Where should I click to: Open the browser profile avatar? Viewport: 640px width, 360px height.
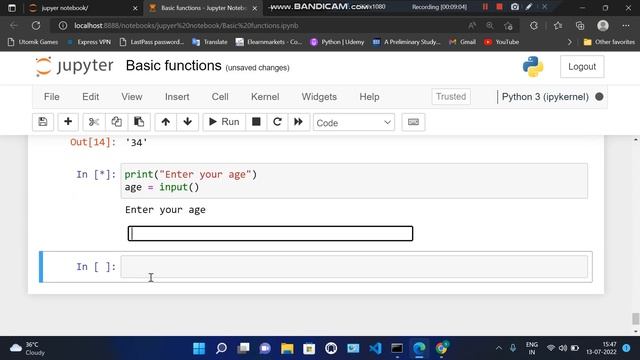603,26
